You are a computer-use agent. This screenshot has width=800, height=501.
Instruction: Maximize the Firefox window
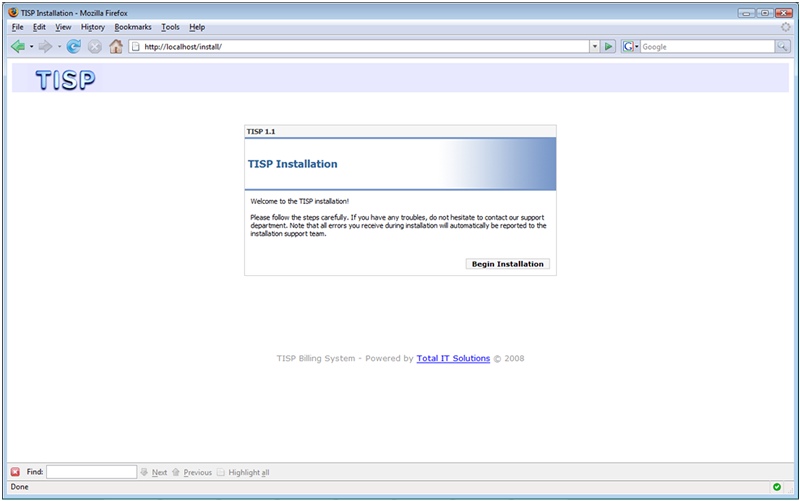tap(765, 13)
